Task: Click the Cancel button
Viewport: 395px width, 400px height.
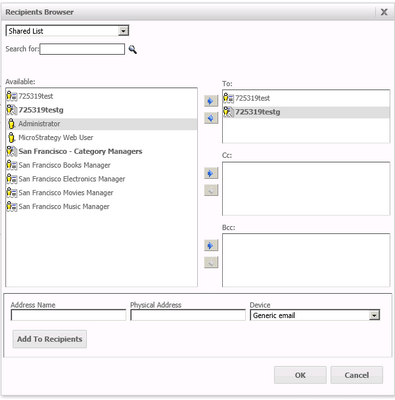Action: tap(357, 375)
